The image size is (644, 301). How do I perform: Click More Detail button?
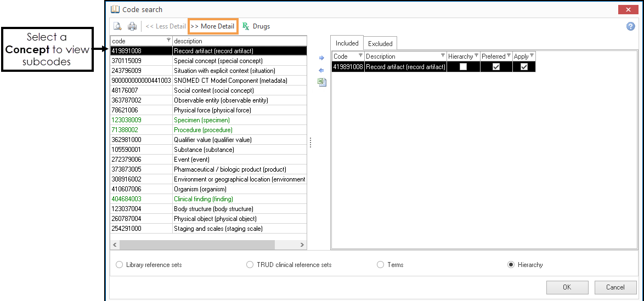tap(213, 26)
